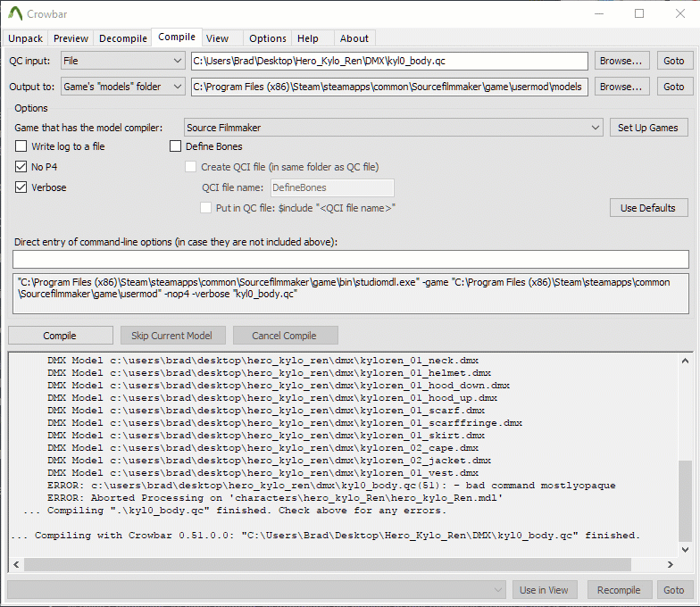Click the Cancel Compile button
The width and height of the screenshot is (700, 607).
coord(286,336)
